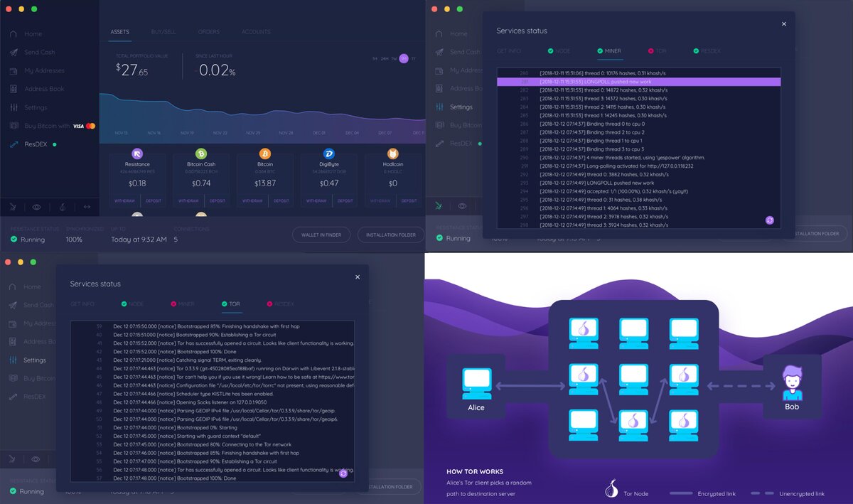This screenshot has width=853, height=504.
Task: Click the double-arrow icon in Assets window sidebar
Action: coord(87,207)
